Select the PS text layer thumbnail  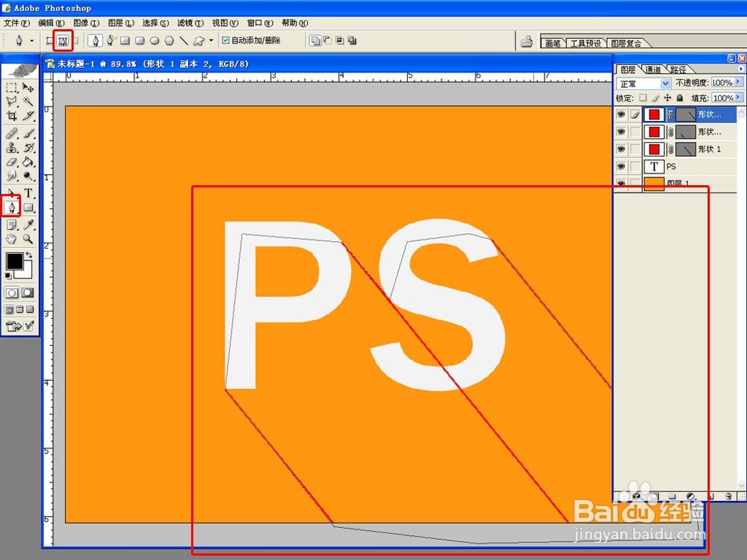[x=654, y=167]
